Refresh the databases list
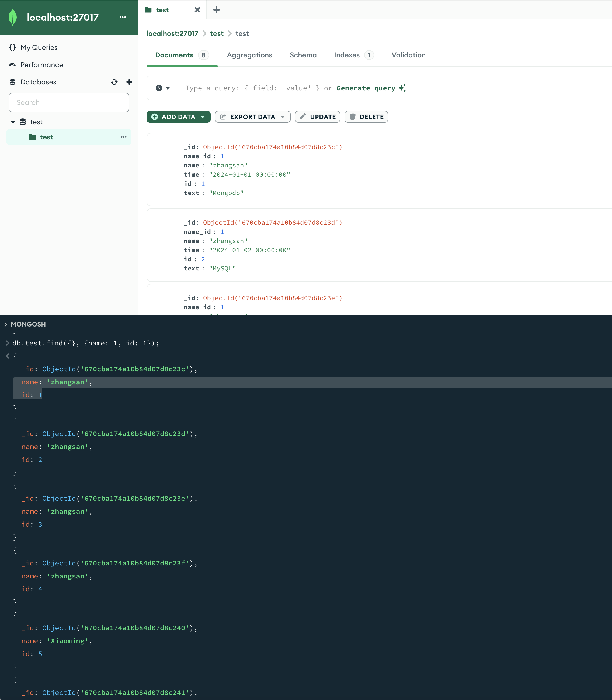 pos(114,82)
